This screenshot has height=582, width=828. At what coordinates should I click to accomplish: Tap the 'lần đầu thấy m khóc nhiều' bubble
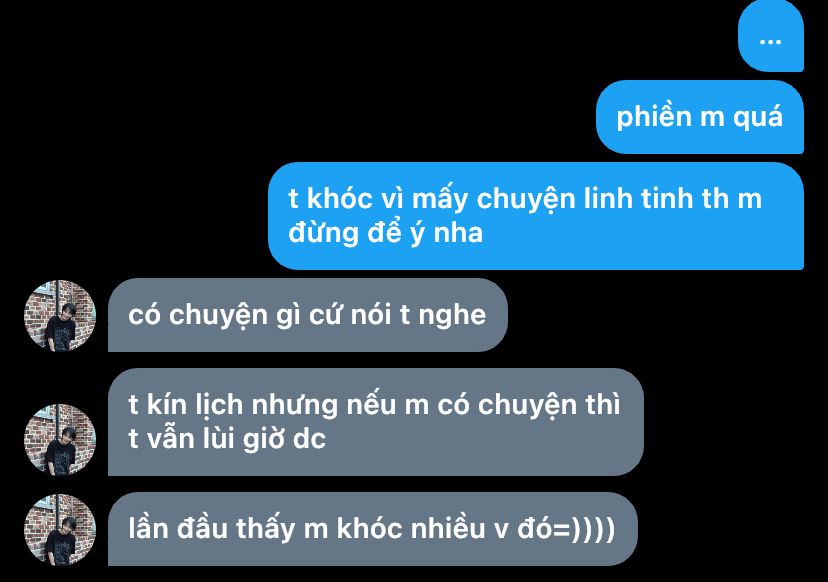pyautogui.click(x=373, y=529)
